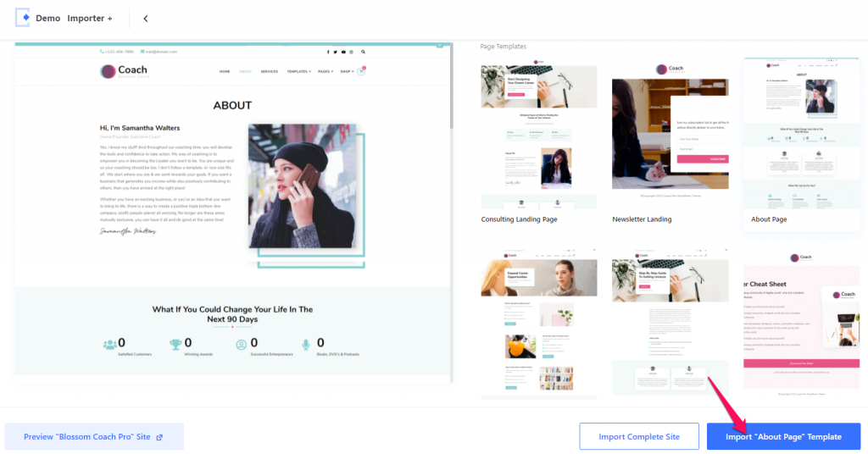The image size is (868, 454).
Task: Click the search magnifier icon in preview
Action: coord(363,52)
